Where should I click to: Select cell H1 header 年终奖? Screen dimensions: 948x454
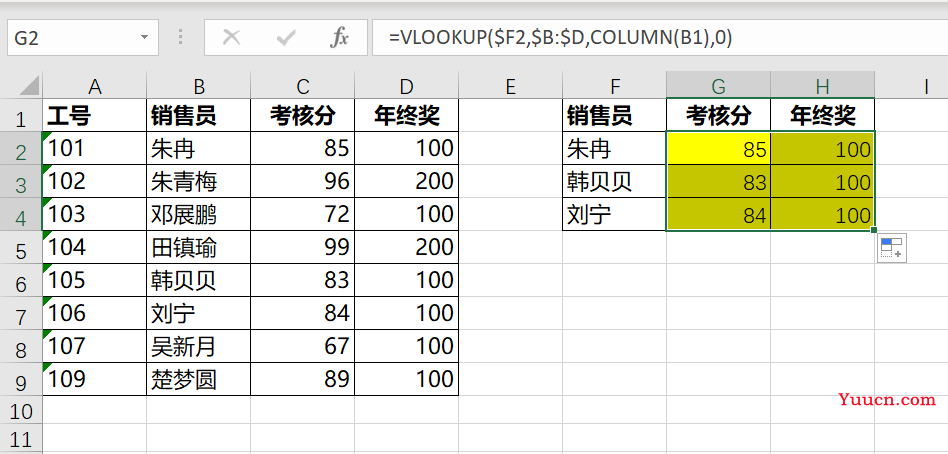(822, 115)
